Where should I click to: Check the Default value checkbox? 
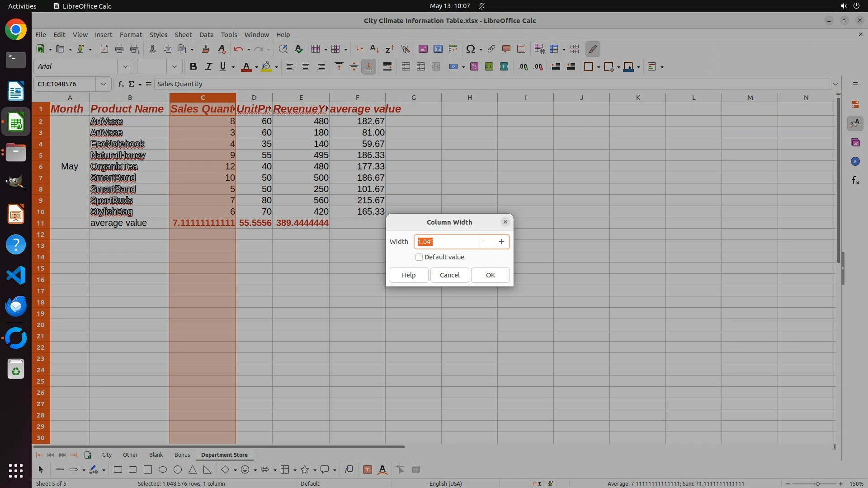[x=419, y=257]
